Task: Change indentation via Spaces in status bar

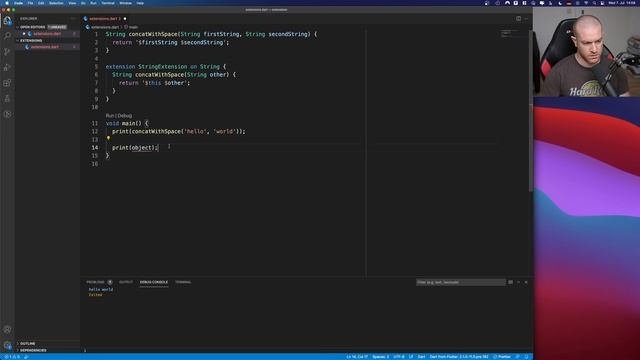Action: pyautogui.click(x=381, y=357)
